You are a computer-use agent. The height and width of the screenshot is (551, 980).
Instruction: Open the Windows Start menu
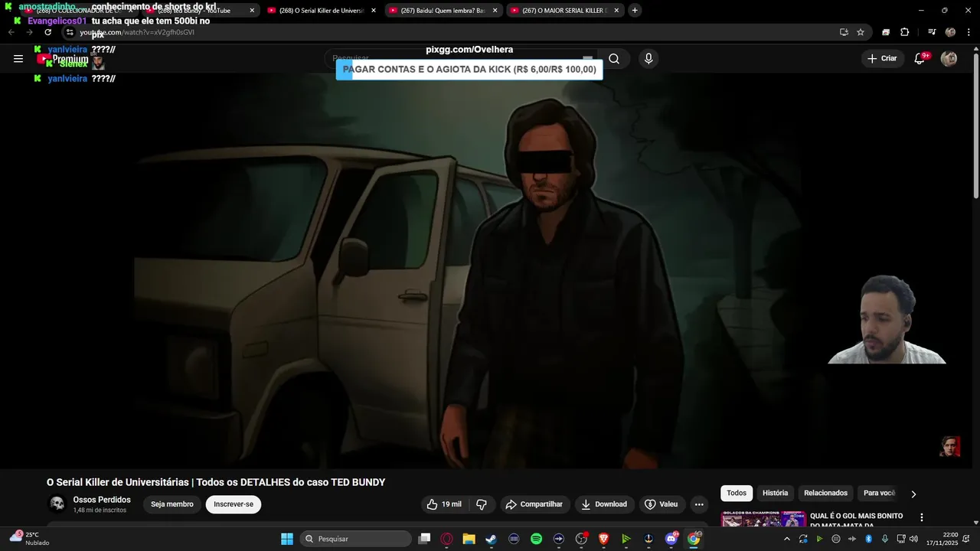(287, 539)
